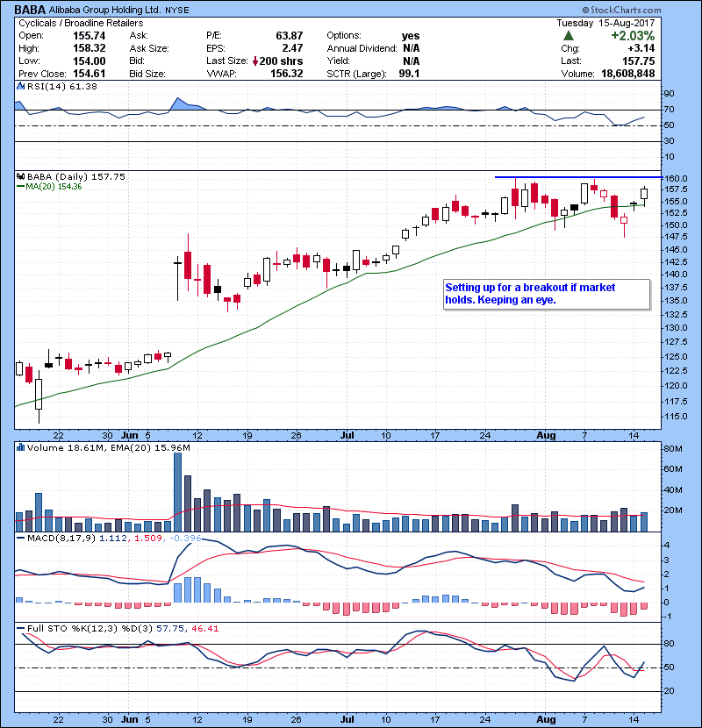Click the 80M volume axis label
The image size is (702, 728).
pos(673,449)
